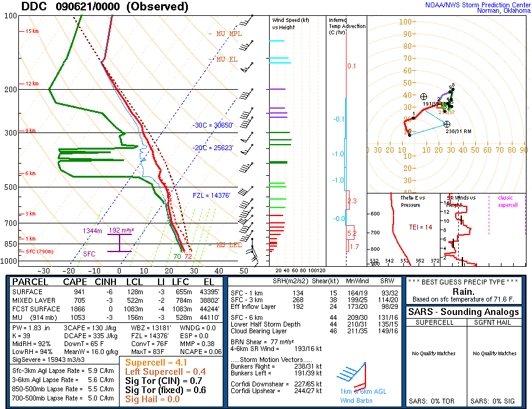Click the SURFACE parcel CAPE value 941

click(79, 292)
